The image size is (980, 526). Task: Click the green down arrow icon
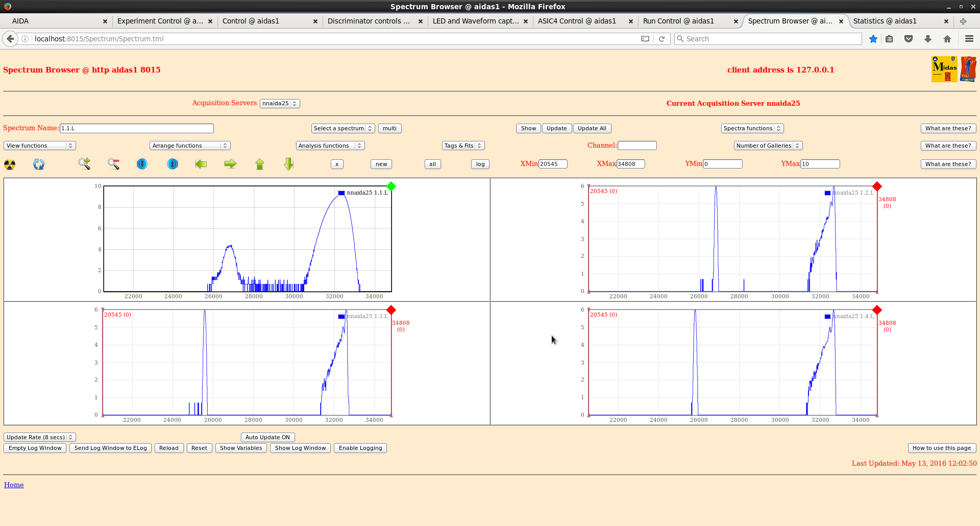(289, 164)
